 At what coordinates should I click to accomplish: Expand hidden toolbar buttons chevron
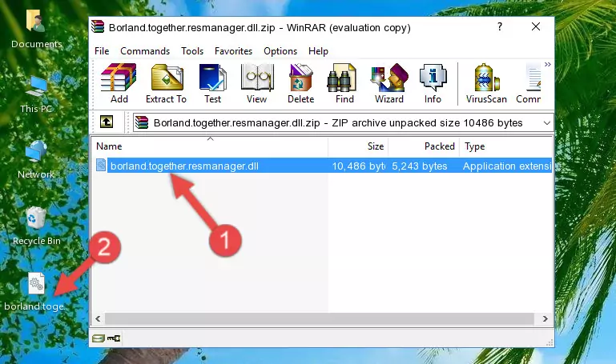point(548,64)
